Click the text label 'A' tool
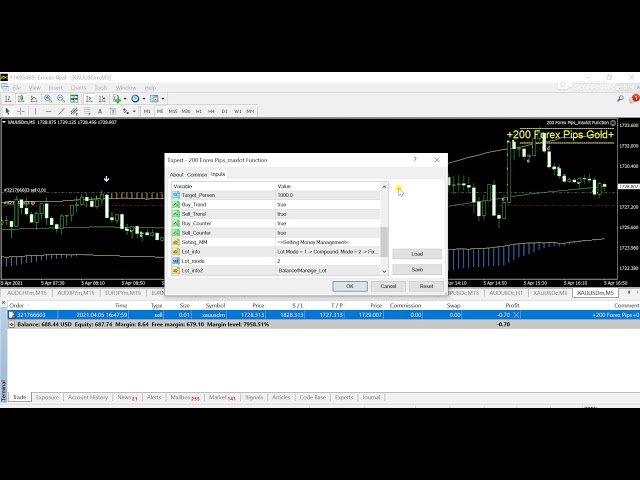This screenshot has width=640, height=480. click(98, 111)
